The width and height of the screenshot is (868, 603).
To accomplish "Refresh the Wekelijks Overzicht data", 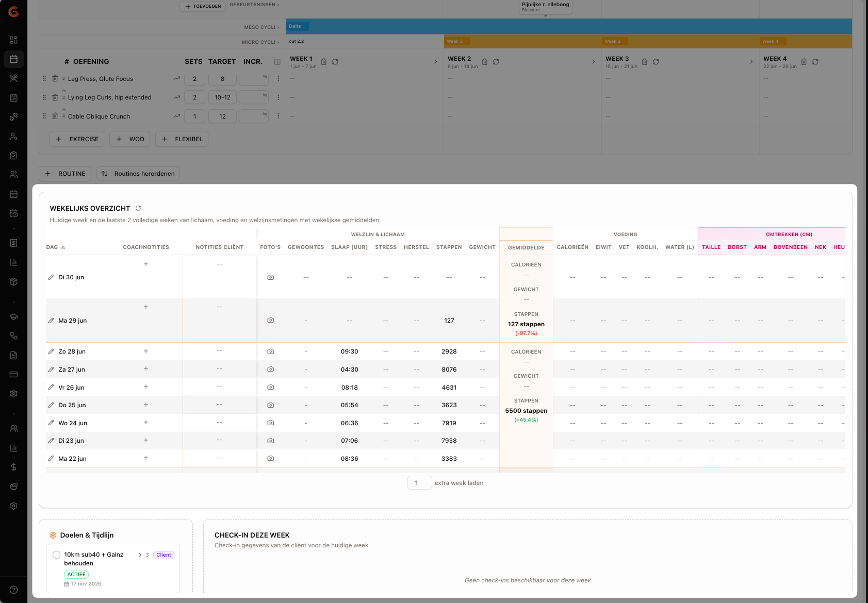I will tap(138, 208).
